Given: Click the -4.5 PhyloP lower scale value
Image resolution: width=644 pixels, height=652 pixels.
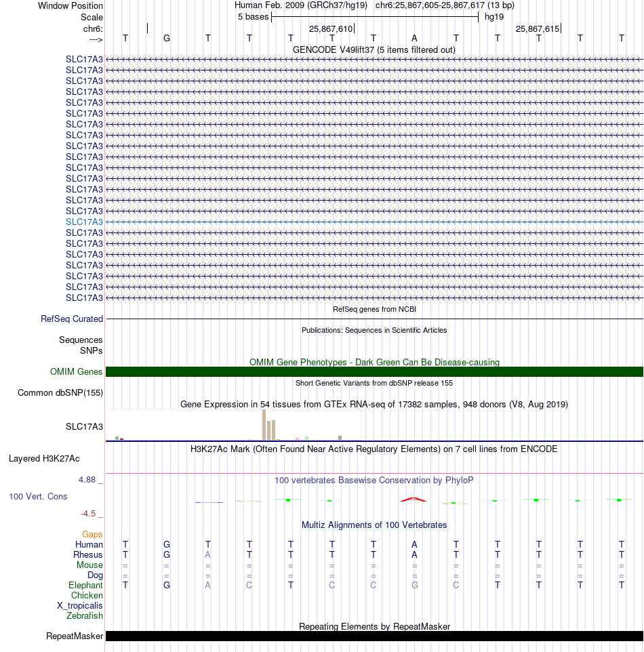Looking at the screenshot, I should pyautogui.click(x=88, y=514).
